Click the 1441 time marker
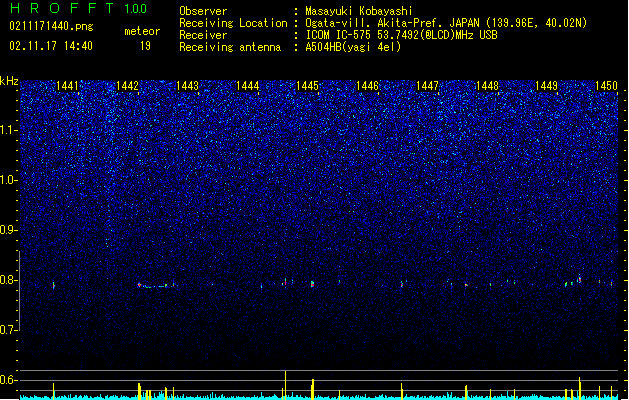 coord(67,86)
